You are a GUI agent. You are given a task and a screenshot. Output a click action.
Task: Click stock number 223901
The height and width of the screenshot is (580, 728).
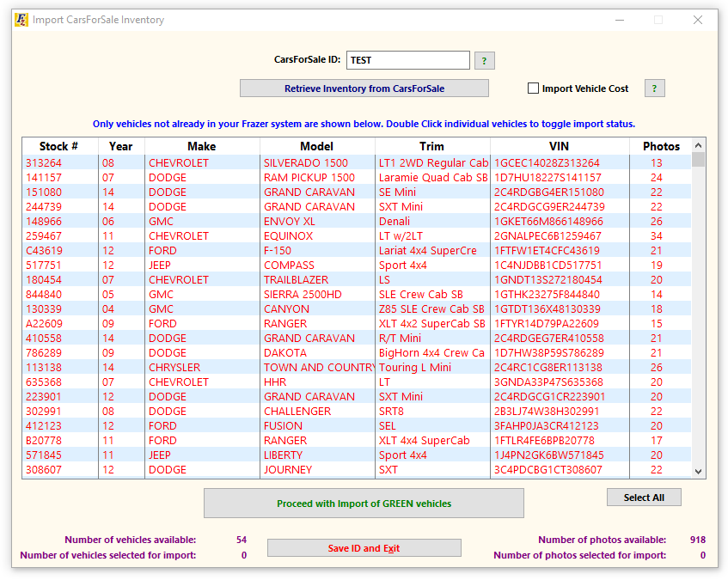[x=44, y=397]
